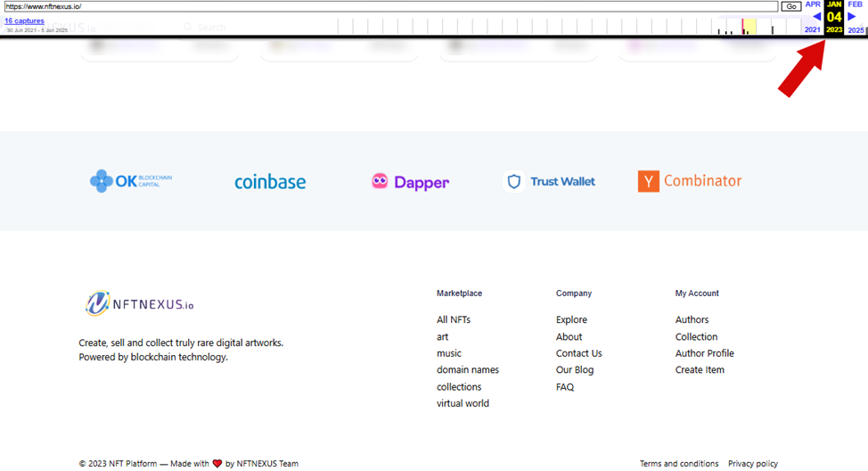Click the Dapper logo

[x=410, y=182]
